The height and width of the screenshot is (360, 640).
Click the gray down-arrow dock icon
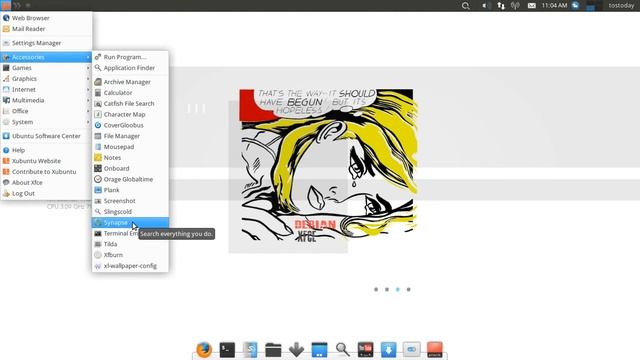coord(296,350)
